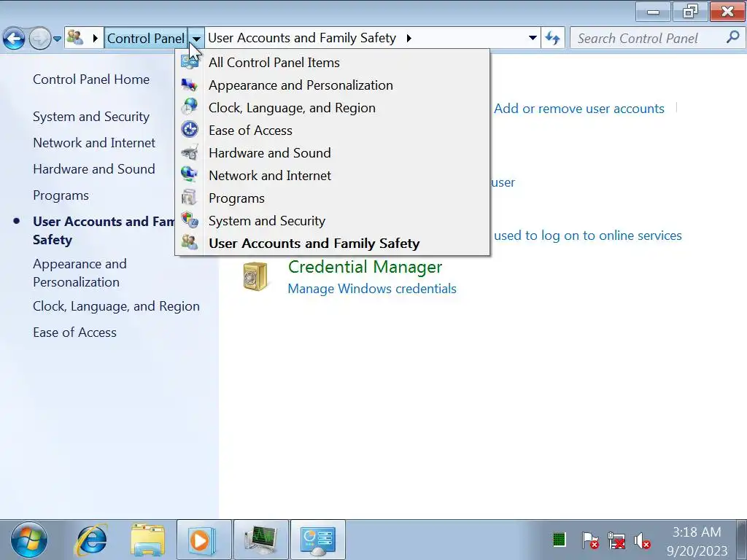The width and height of the screenshot is (747, 560).
Task: Expand arrow after User Accounts and Family Safety
Action: pos(409,38)
